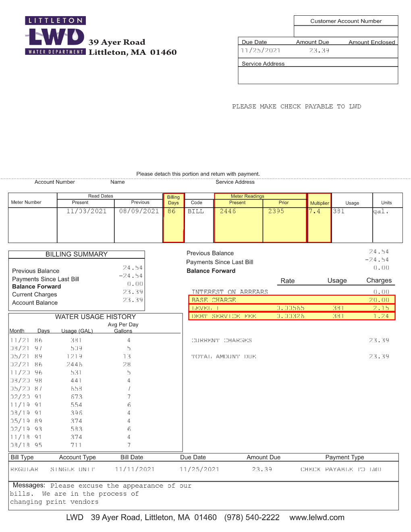
Task: Select the 11/20 history row month
Action: tap(20, 372)
